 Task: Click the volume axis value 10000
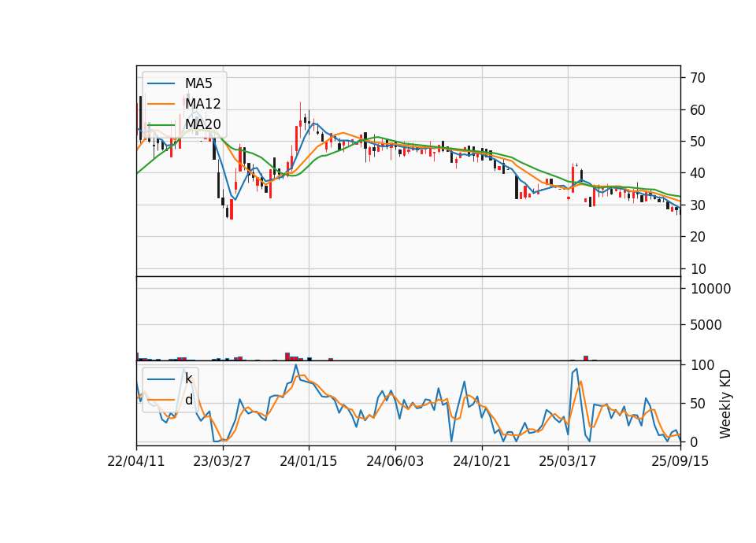(x=710, y=289)
